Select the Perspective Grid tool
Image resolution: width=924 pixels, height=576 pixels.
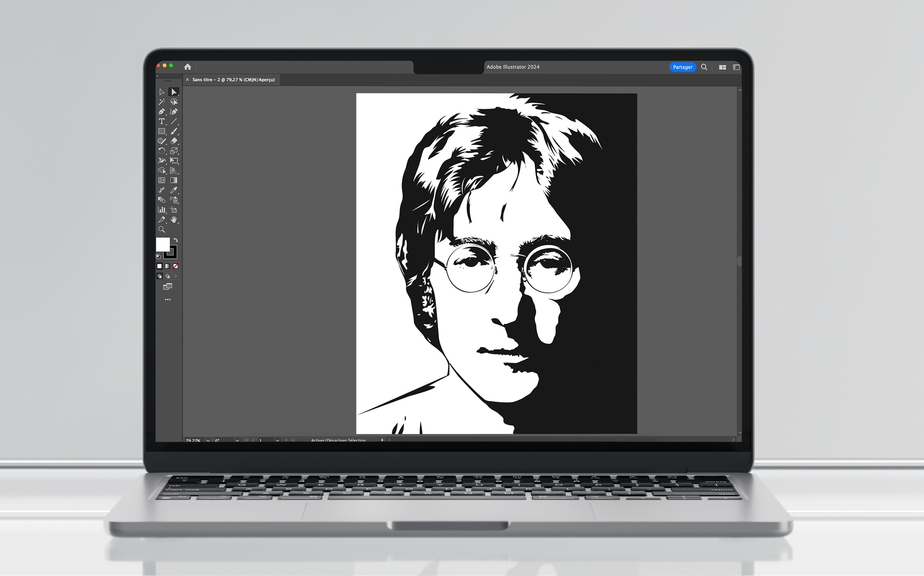tap(174, 170)
